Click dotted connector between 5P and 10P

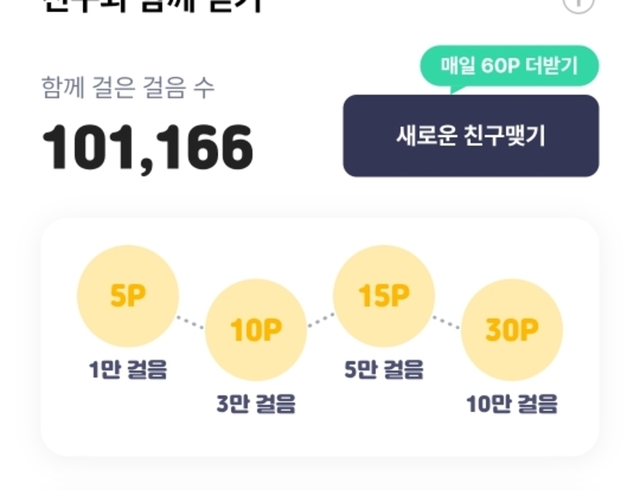(x=191, y=319)
